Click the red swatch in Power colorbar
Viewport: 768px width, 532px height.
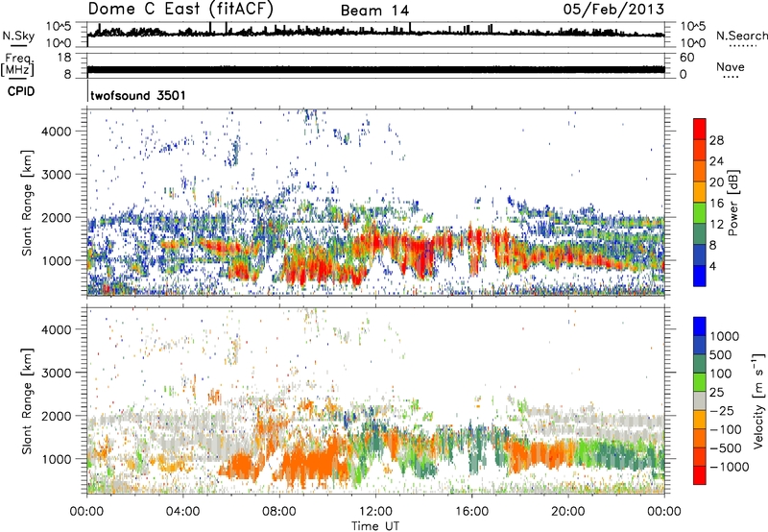(700, 130)
